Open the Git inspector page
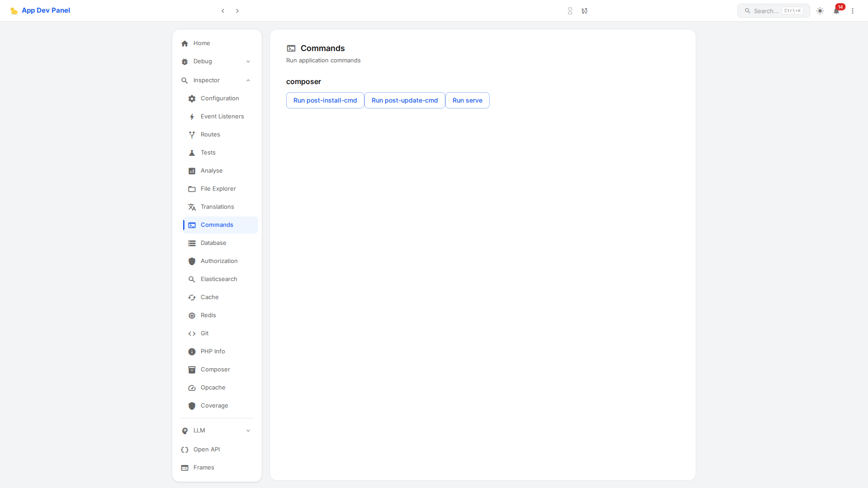This screenshot has width=868, height=488. click(x=205, y=333)
